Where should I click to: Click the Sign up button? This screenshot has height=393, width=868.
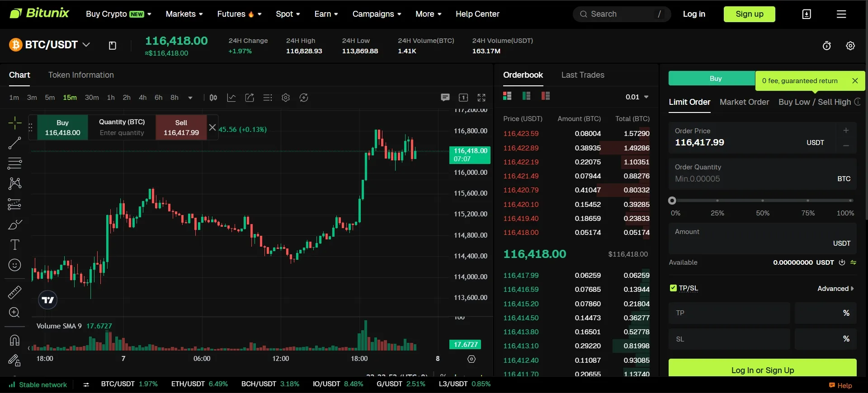(749, 14)
